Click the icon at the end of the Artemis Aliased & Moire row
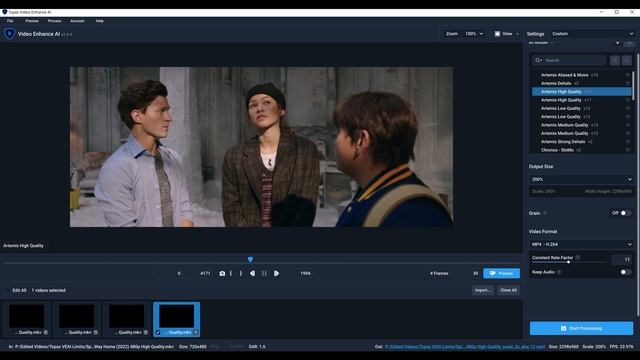This screenshot has width=640, height=360. pyautogui.click(x=627, y=75)
